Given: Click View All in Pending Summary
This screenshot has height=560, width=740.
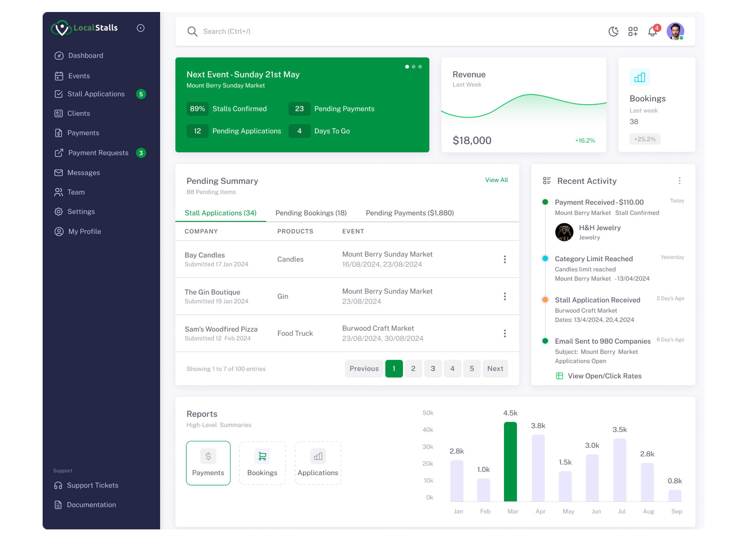Looking at the screenshot, I should point(497,180).
